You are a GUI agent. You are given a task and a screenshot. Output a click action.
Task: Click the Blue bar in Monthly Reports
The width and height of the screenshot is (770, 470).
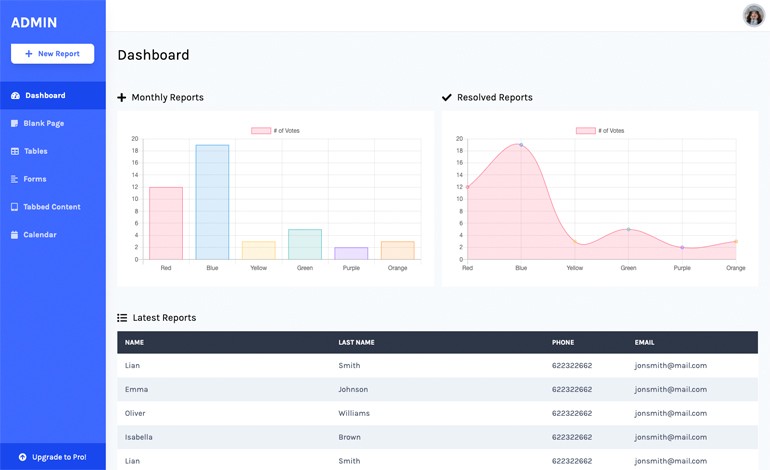pyautogui.click(x=212, y=202)
